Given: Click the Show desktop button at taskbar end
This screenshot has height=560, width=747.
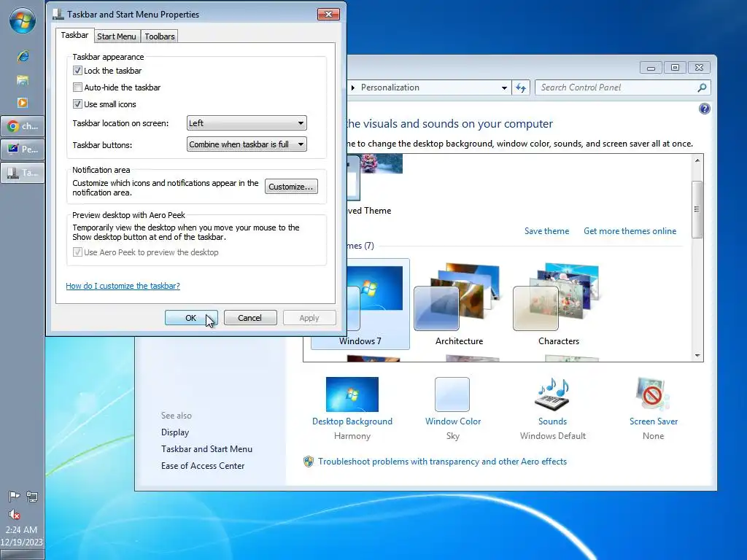Looking at the screenshot, I should [22, 554].
